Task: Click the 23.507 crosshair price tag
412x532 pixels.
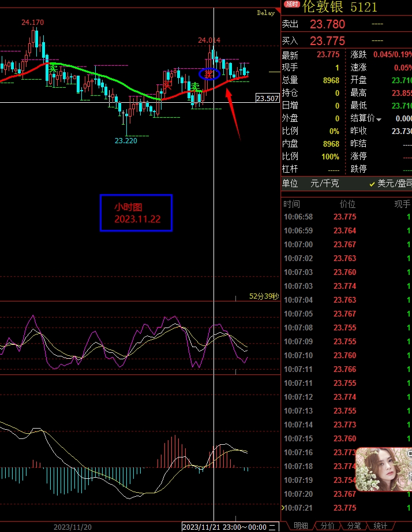Action: pyautogui.click(x=267, y=99)
